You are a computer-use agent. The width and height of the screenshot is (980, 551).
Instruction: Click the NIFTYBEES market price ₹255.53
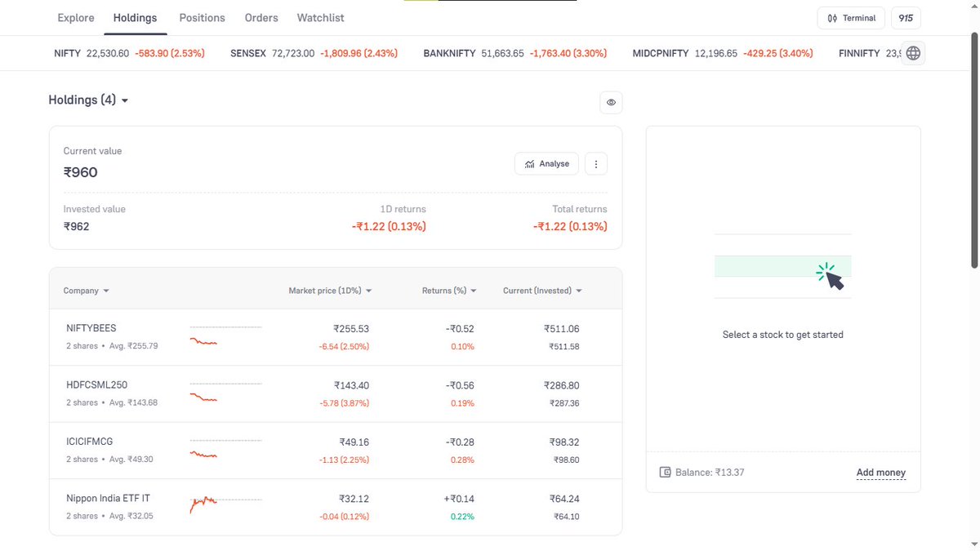[351, 329]
